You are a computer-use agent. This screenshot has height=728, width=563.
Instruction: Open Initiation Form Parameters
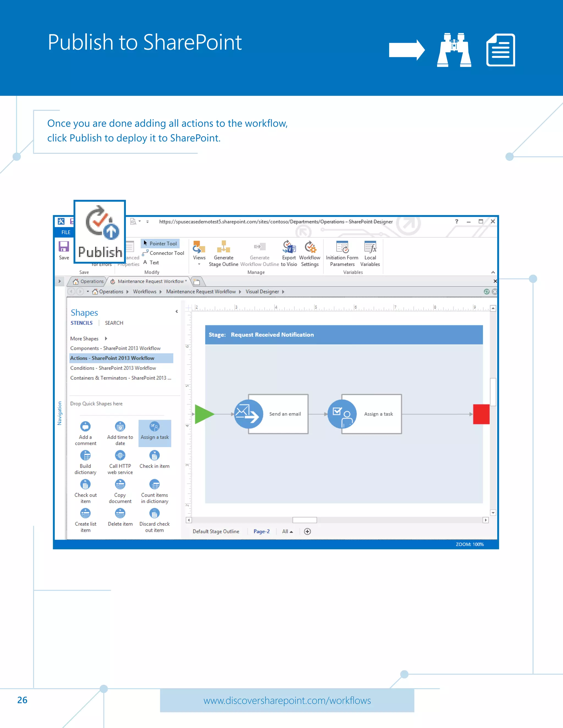[x=342, y=253]
